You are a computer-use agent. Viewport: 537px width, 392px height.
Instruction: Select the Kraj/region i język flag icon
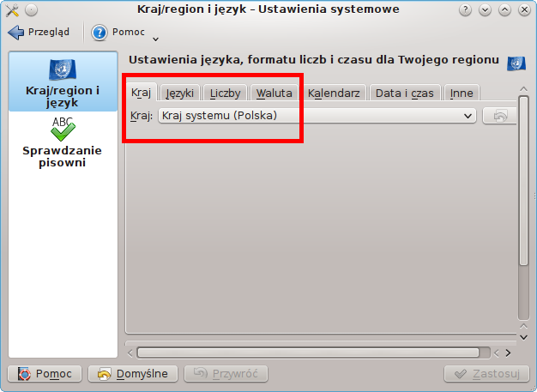[x=63, y=69]
